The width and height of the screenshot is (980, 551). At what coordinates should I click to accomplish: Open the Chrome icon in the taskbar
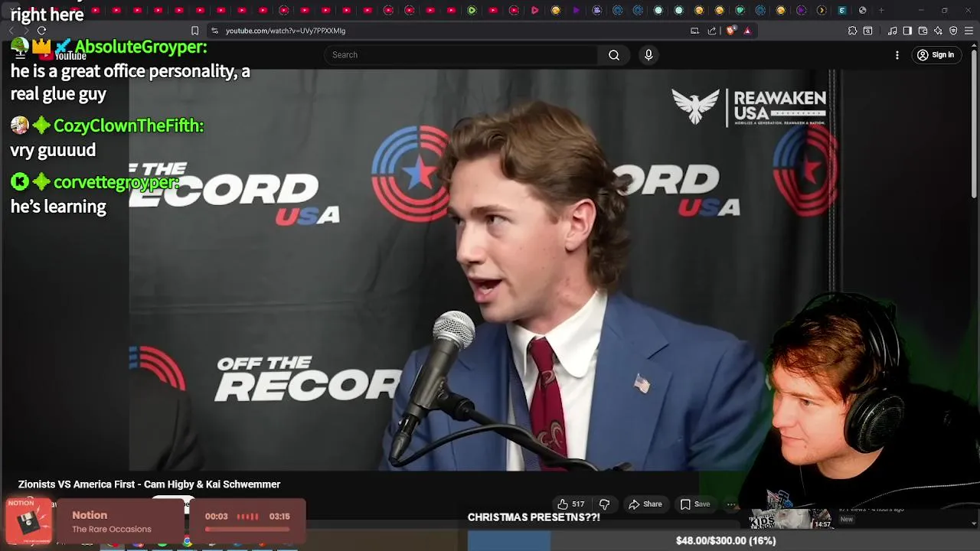coord(187,542)
